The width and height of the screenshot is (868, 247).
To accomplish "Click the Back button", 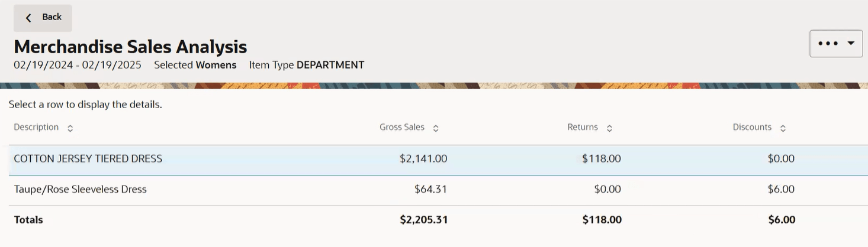I will [x=43, y=18].
